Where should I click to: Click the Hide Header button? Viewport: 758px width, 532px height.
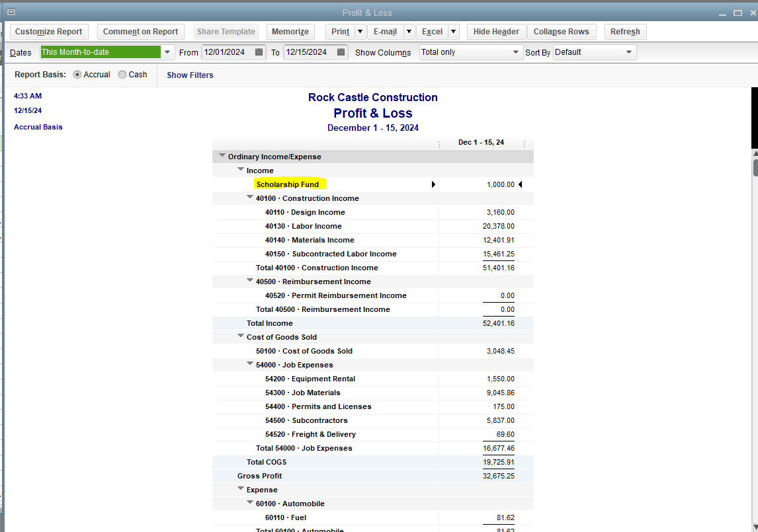(497, 32)
